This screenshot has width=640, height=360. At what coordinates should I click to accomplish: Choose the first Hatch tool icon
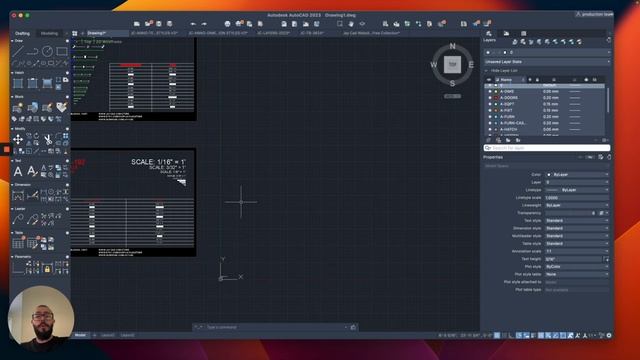click(18, 83)
